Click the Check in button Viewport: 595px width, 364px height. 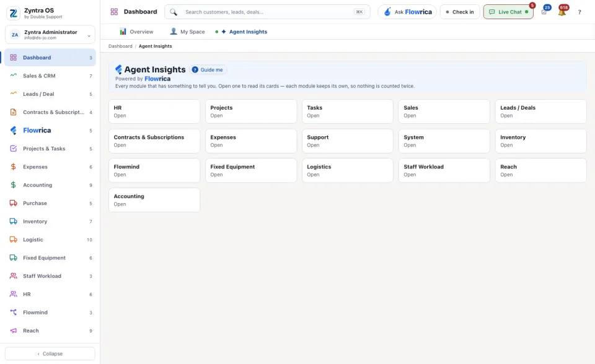(x=460, y=12)
